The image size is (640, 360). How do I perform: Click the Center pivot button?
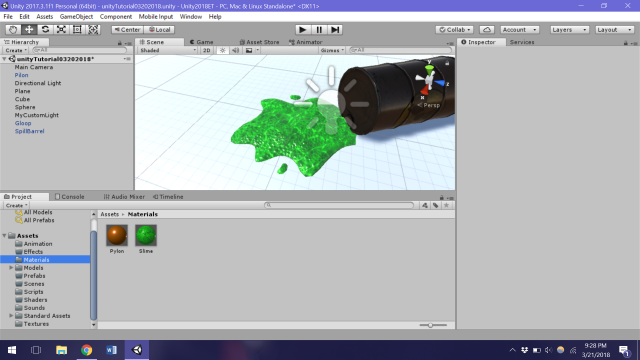point(127,29)
